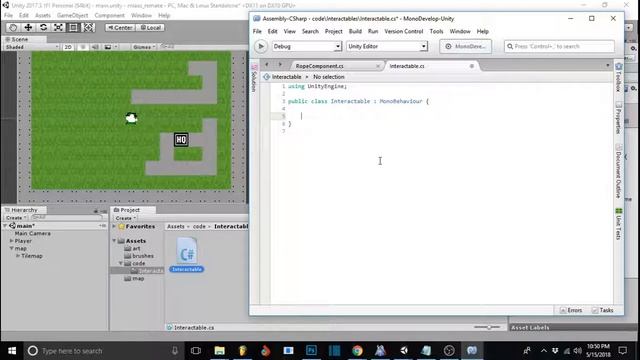
Task: Open the Debug configuration dropdown
Action: [307, 47]
